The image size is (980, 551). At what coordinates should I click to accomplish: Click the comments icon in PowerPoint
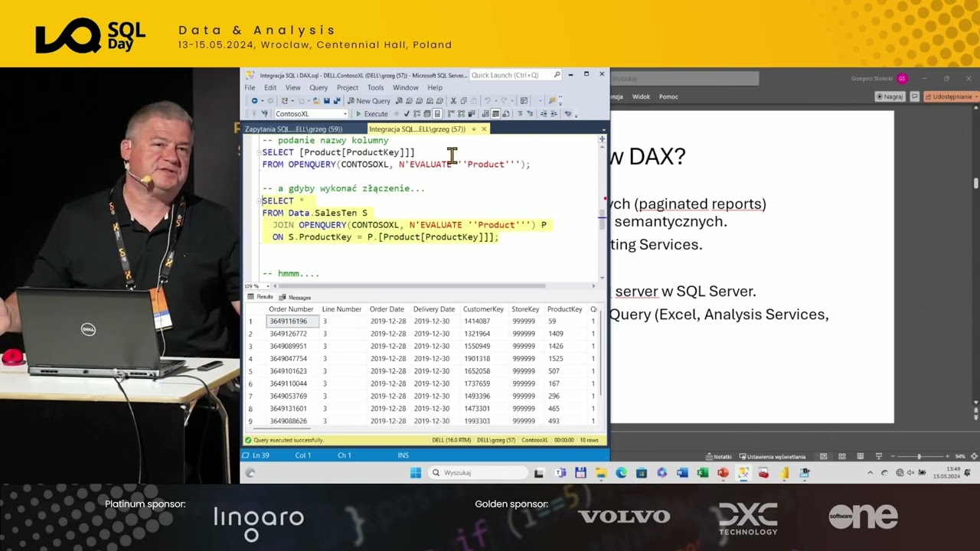coord(914,96)
